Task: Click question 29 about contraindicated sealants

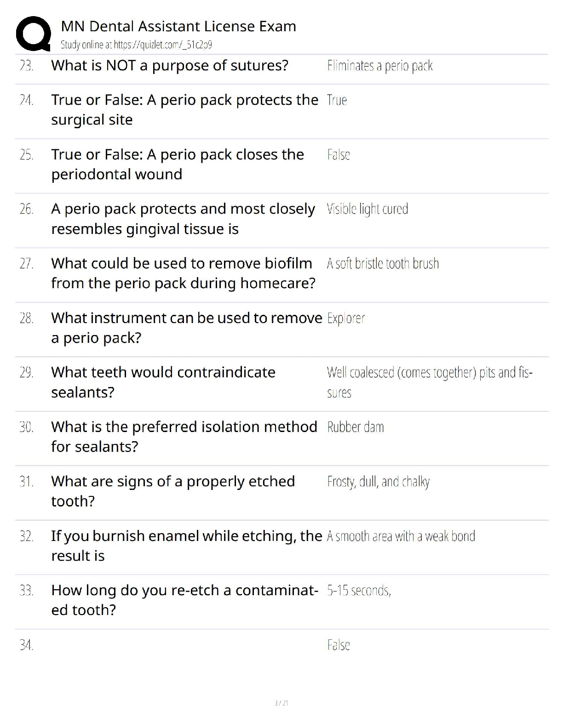Action: (163, 382)
